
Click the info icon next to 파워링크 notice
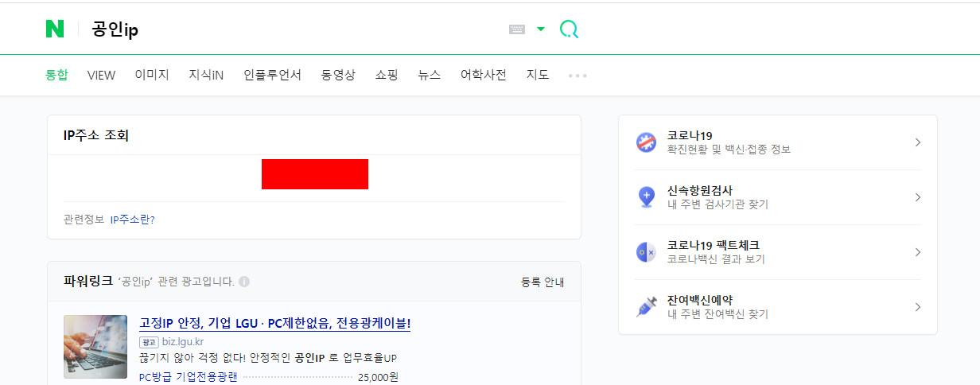click(x=244, y=282)
